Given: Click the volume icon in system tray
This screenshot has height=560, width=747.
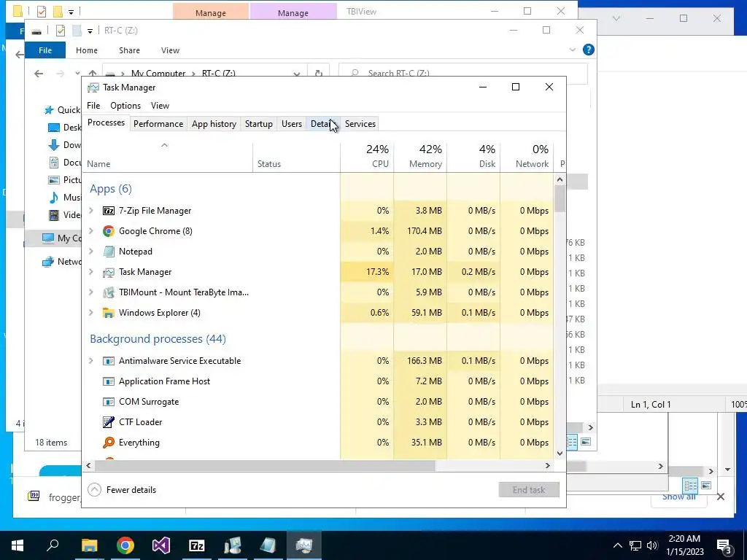Looking at the screenshot, I should 652,545.
